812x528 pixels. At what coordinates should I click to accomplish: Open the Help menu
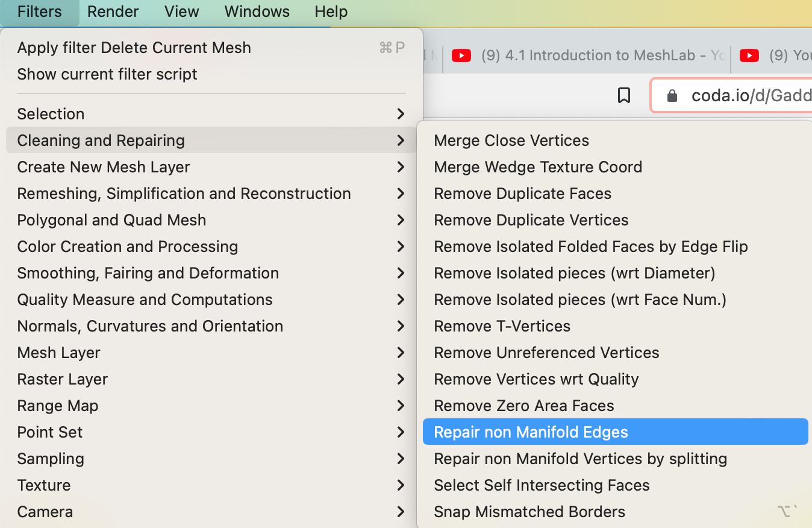coord(331,11)
